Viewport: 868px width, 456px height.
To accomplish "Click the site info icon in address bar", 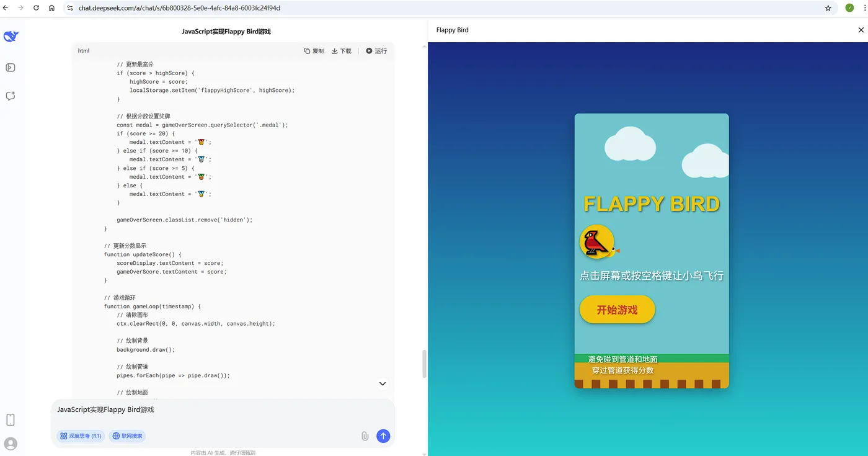I will point(69,8).
